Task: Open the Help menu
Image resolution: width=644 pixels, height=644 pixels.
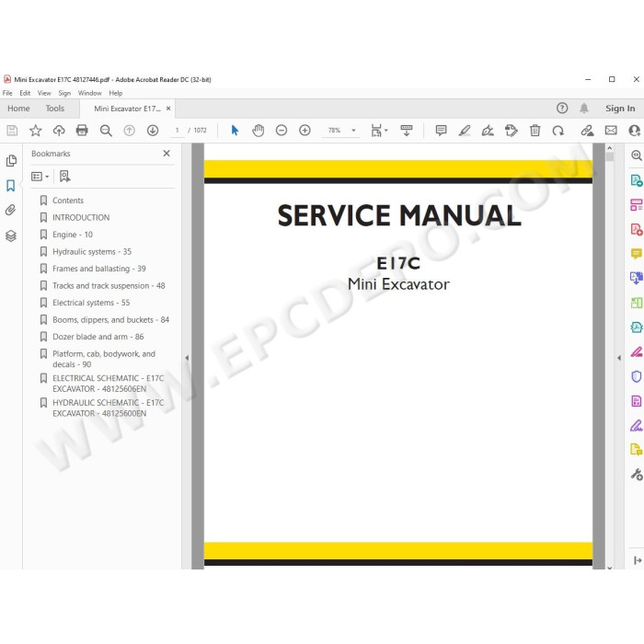Action: [116, 93]
